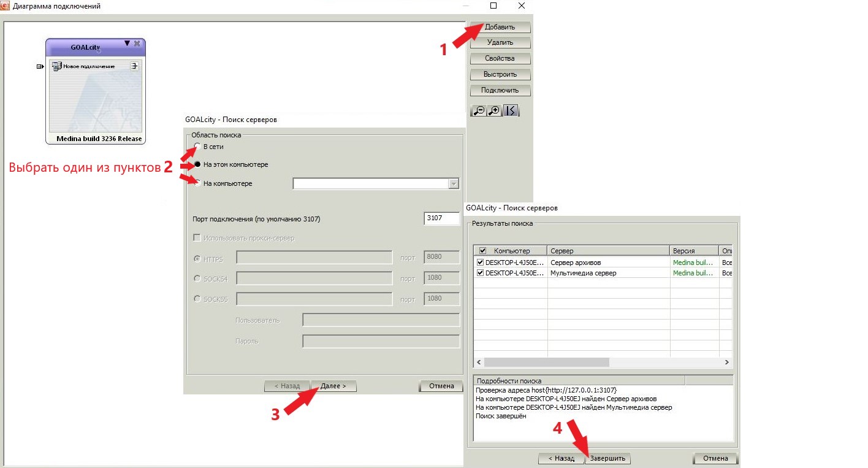This screenshot has height=468, width=868.
Task: Click the results table right scroll arrow
Action: pyautogui.click(x=727, y=363)
